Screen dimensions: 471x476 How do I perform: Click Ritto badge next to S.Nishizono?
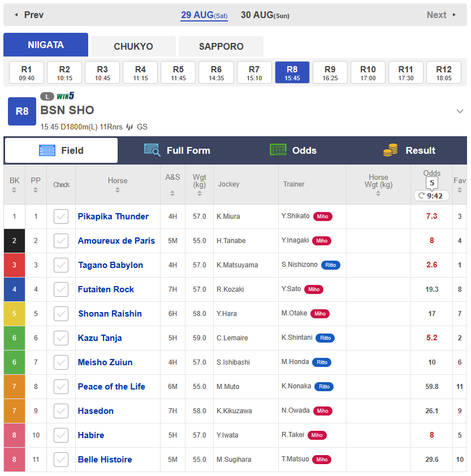(330, 265)
